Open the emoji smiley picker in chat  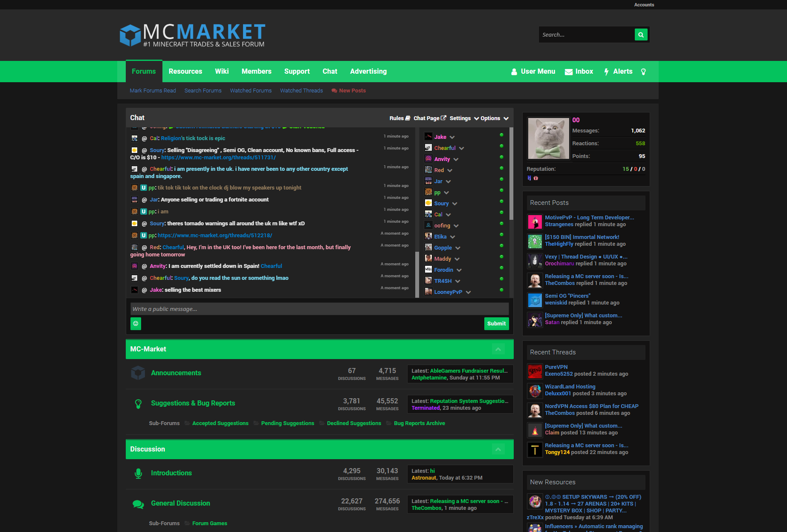(136, 324)
